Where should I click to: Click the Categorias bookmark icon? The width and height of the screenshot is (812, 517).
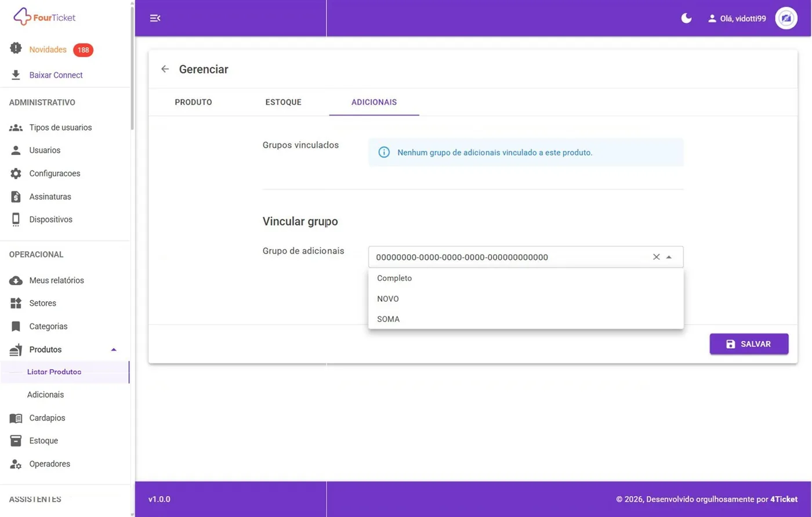coord(16,326)
